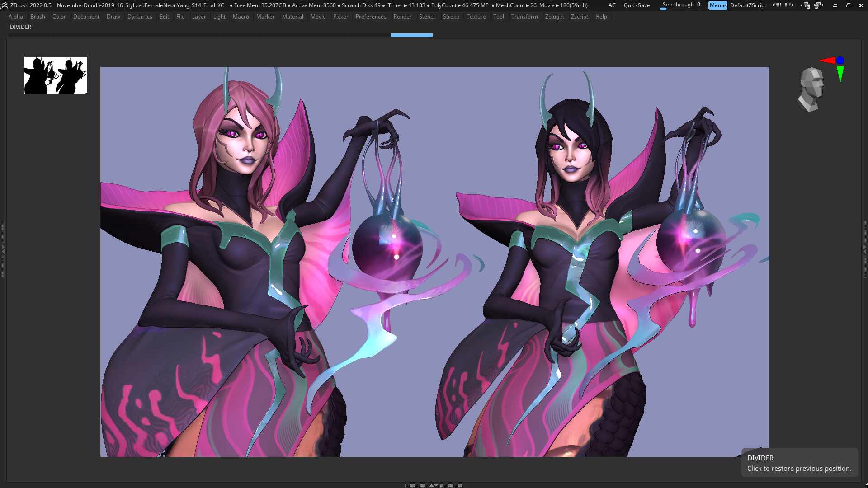Viewport: 868px width, 488px height.
Task: Toggle the Menus button
Action: (718, 5)
